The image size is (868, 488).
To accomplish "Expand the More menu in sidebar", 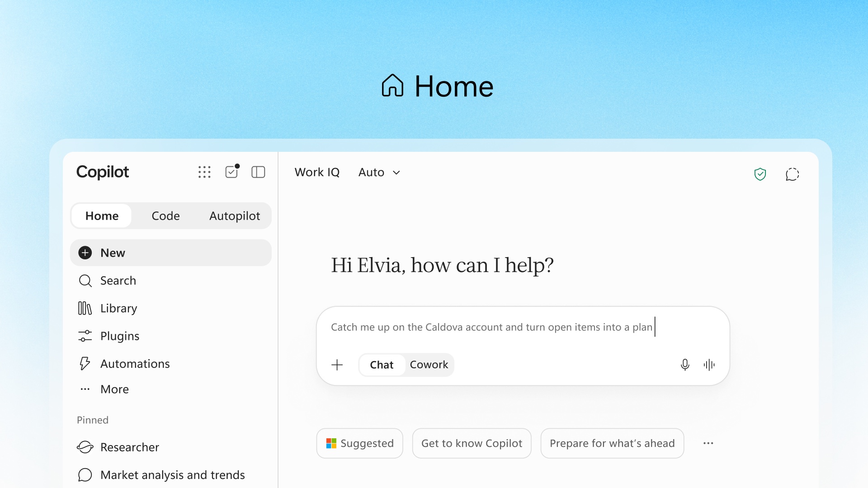I will (171, 389).
